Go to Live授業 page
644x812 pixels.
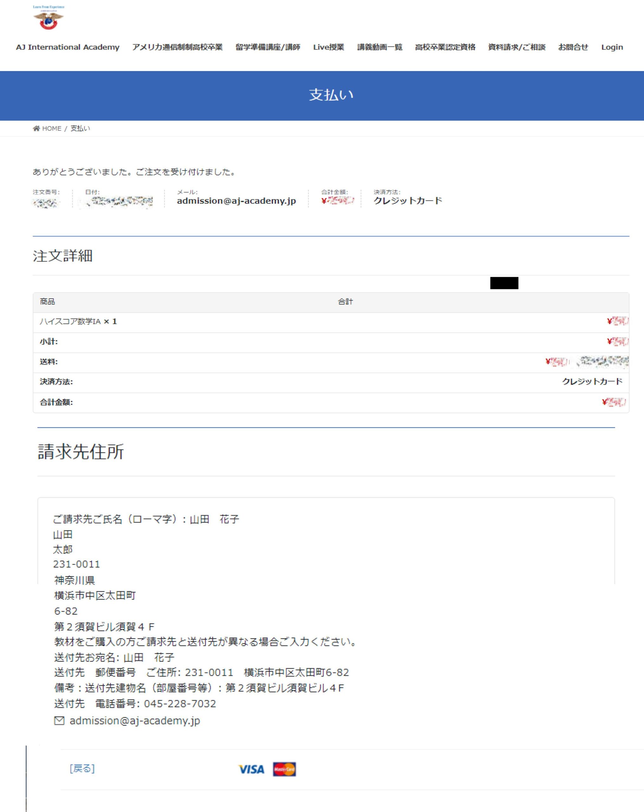(329, 47)
